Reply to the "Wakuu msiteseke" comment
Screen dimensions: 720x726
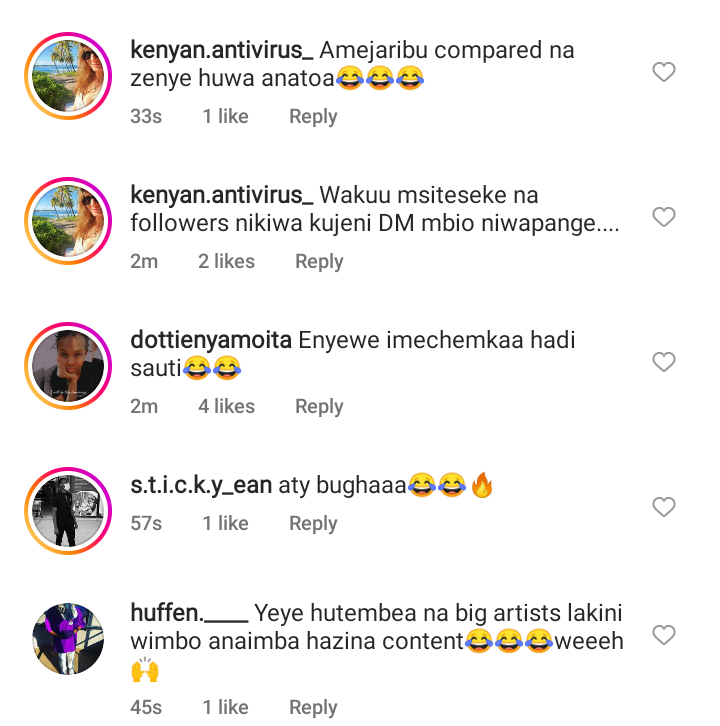coord(319,261)
